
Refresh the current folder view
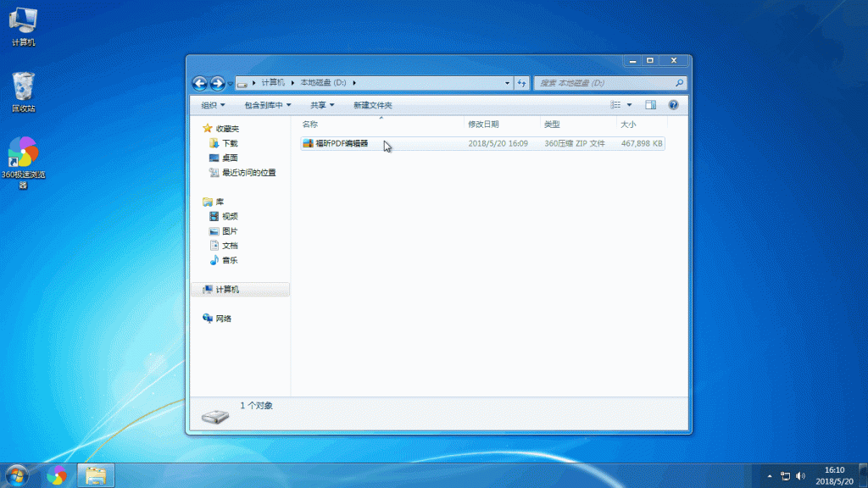[x=521, y=83]
